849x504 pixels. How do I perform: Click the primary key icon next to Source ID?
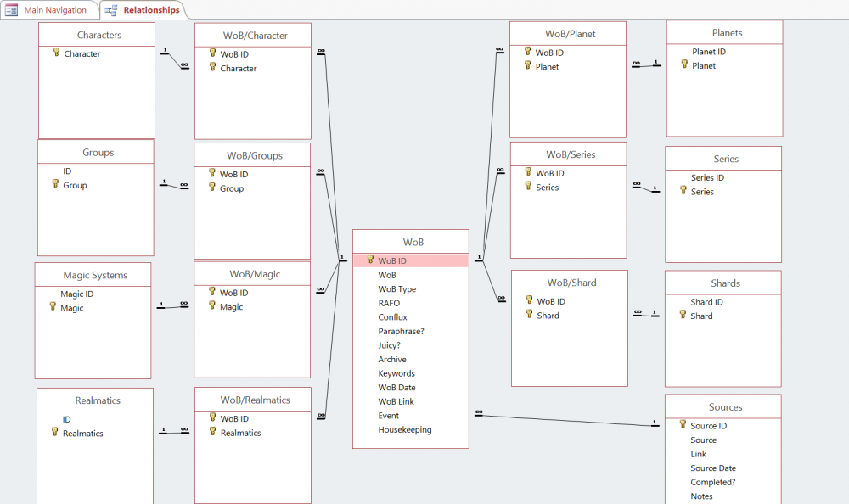tap(683, 425)
